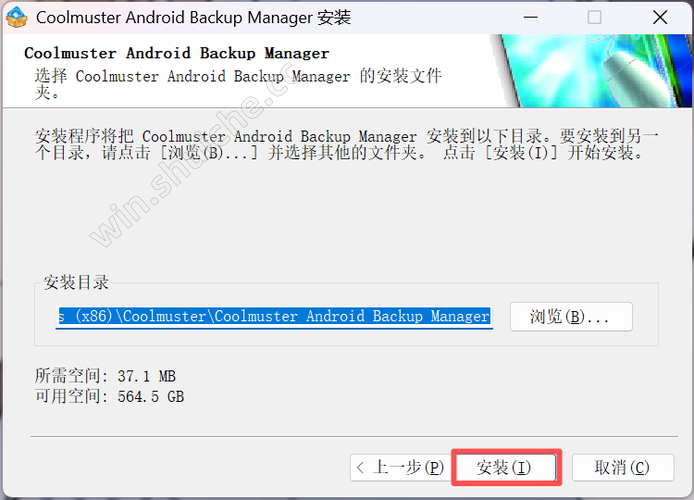Click the 可用空间: 564.5 GB text
694x500 pixels.
point(109,396)
